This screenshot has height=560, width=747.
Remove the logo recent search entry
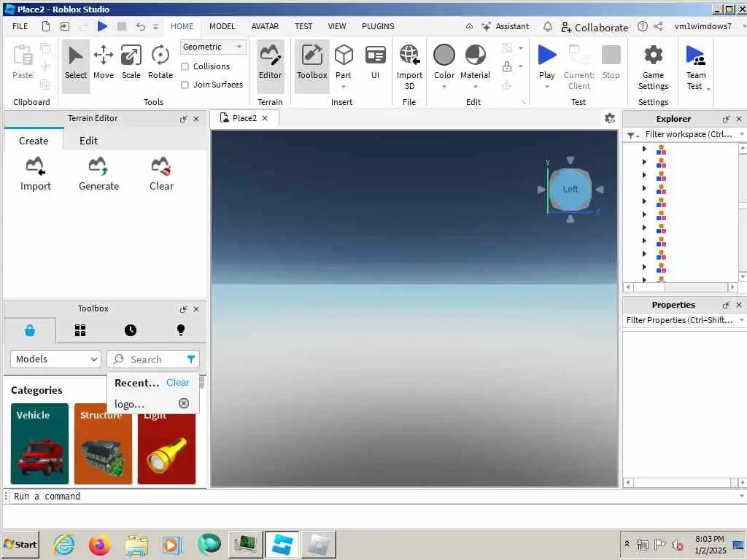pos(183,403)
